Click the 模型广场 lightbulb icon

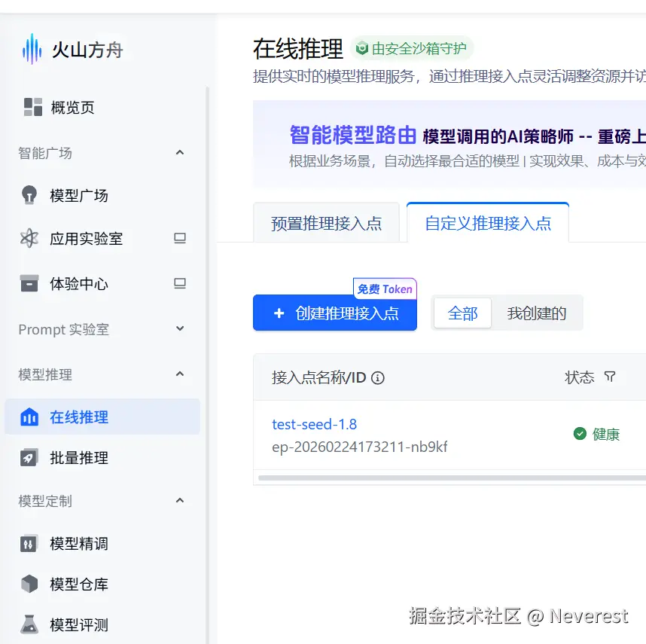coord(29,195)
